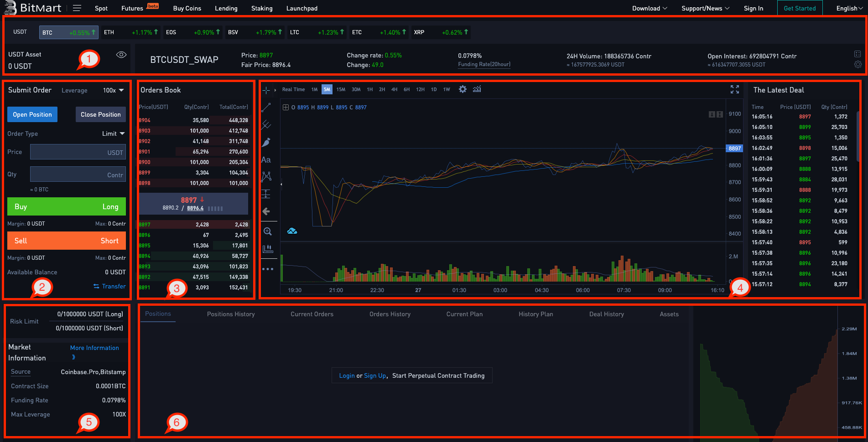Click the Transfer arrows icon
The width and height of the screenshot is (868, 442).
tap(96, 286)
